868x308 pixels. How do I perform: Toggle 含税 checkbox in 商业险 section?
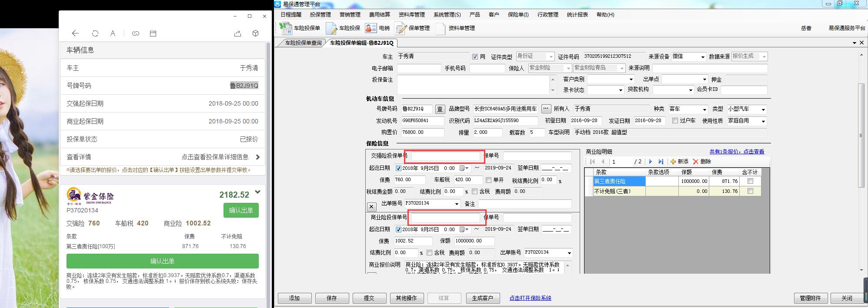click(x=430, y=253)
